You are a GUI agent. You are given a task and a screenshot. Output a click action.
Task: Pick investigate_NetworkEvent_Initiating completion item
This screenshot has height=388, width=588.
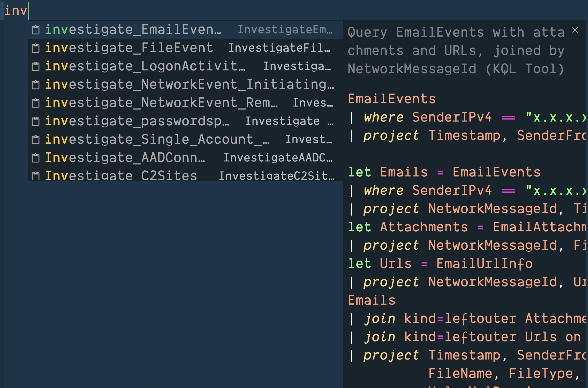[x=189, y=84]
